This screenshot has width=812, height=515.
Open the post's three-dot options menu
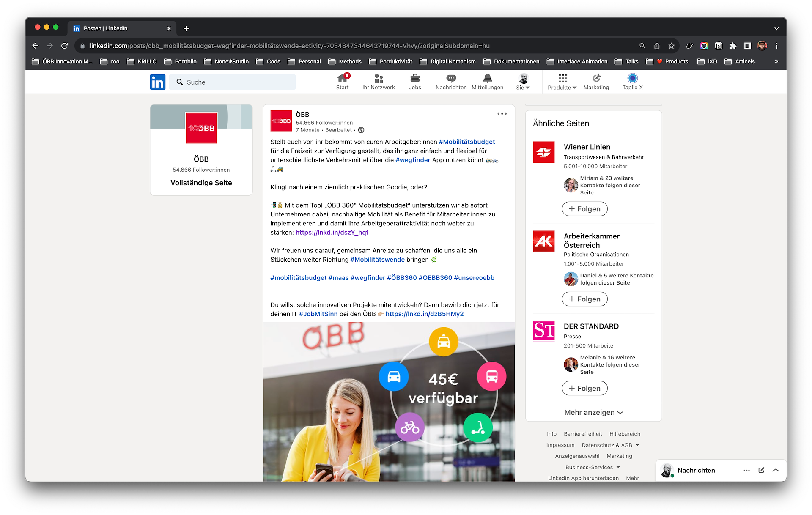coord(502,114)
